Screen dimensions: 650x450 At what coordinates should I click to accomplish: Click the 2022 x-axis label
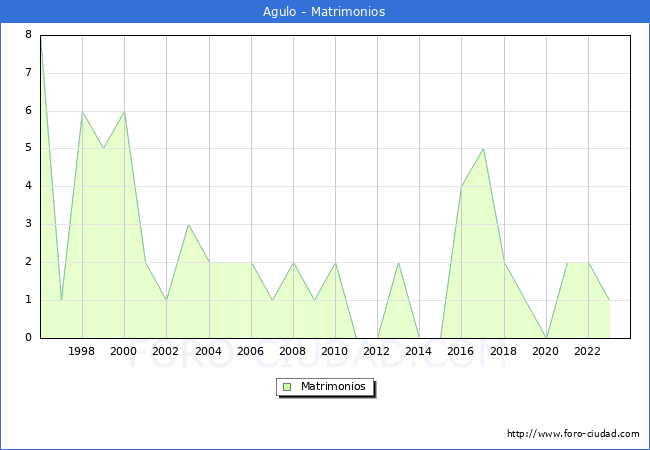coord(588,351)
